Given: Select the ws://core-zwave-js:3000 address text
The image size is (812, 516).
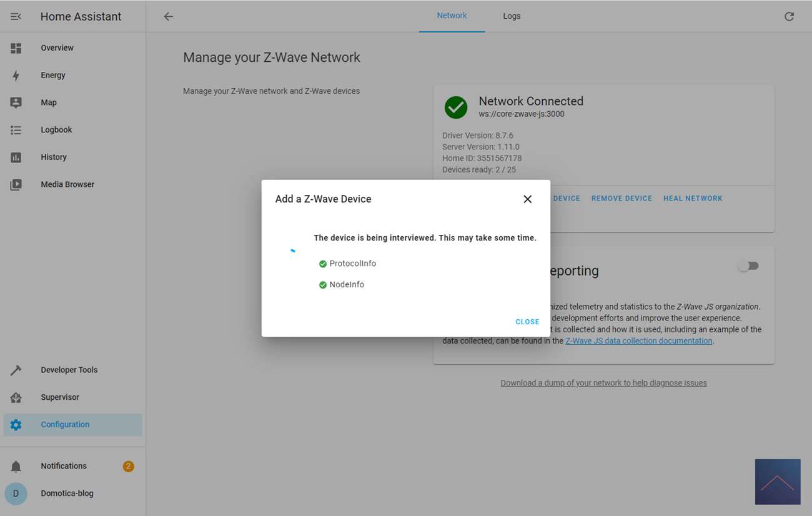Looking at the screenshot, I should tap(522, 114).
